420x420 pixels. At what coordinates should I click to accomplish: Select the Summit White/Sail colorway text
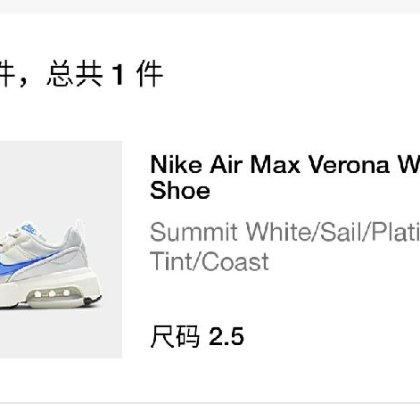coord(285,232)
